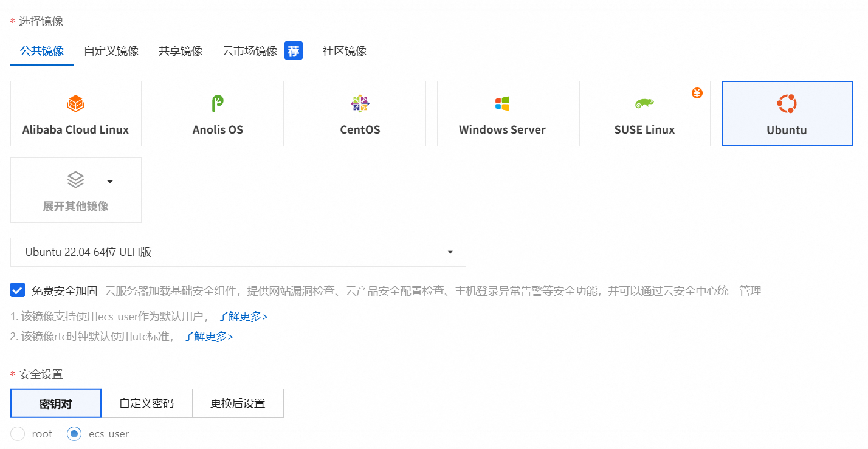Select the ecs-user radio button
Image resolution: width=868 pixels, height=449 pixels.
[x=74, y=434]
